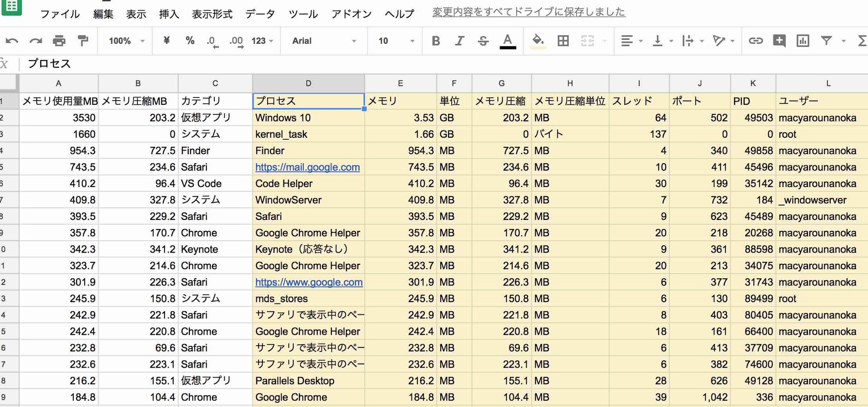The width and height of the screenshot is (868, 407).
Task: Select the kernel_task cell
Action: (x=308, y=134)
